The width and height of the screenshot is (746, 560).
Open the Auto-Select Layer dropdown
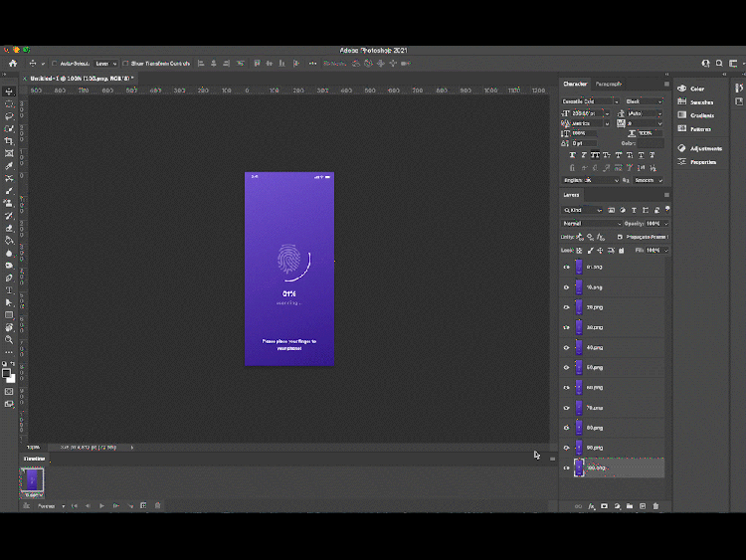[105, 64]
